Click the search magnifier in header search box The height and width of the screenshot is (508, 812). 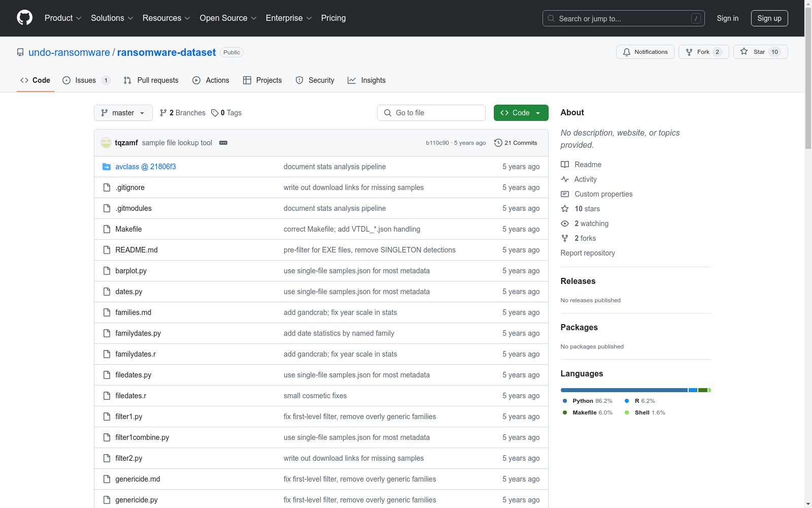click(551, 18)
